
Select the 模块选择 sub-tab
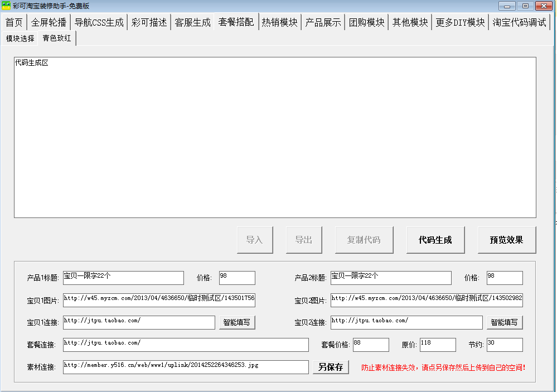pos(20,38)
